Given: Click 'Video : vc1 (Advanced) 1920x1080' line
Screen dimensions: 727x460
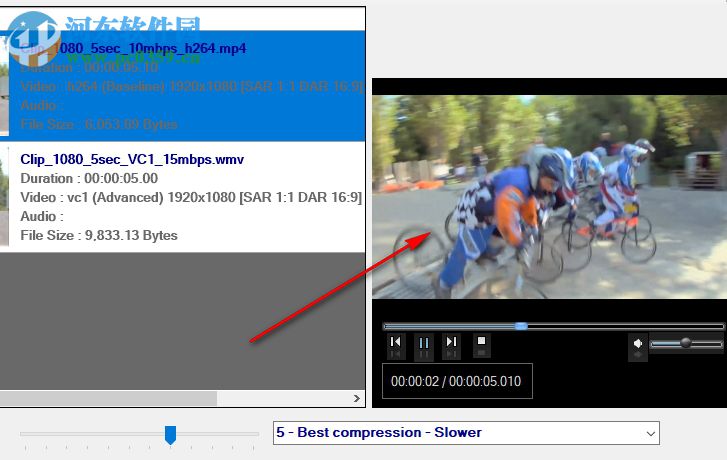Looking at the screenshot, I should point(191,198).
